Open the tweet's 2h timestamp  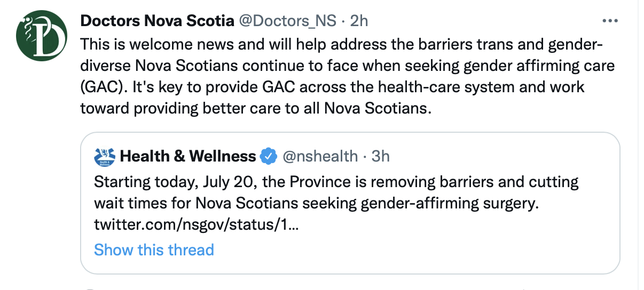(x=359, y=21)
